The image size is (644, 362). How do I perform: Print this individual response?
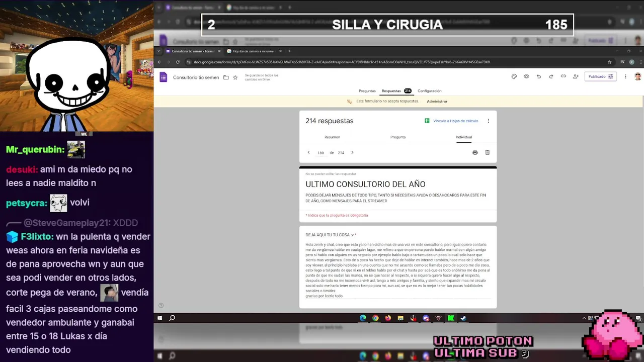click(475, 152)
